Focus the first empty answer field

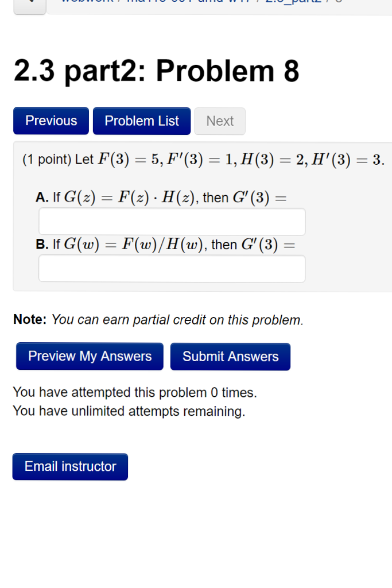coord(171,222)
